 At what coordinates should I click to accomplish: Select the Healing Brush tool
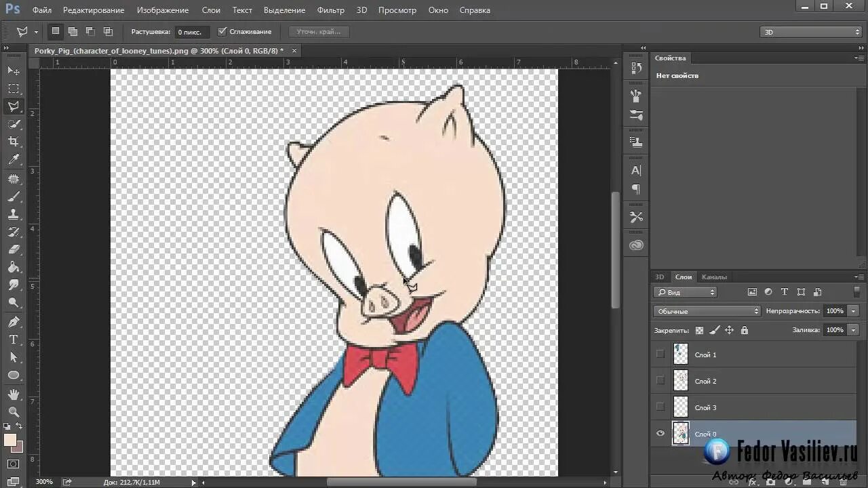[x=14, y=179]
